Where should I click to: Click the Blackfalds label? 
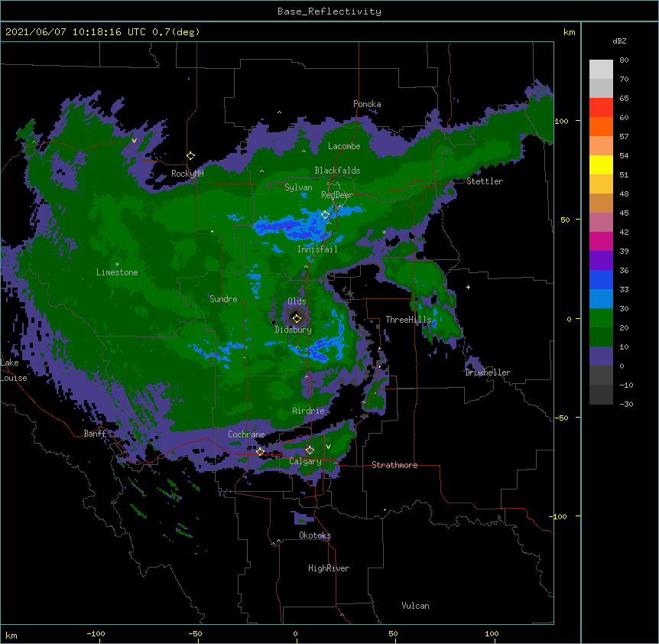coord(337,171)
